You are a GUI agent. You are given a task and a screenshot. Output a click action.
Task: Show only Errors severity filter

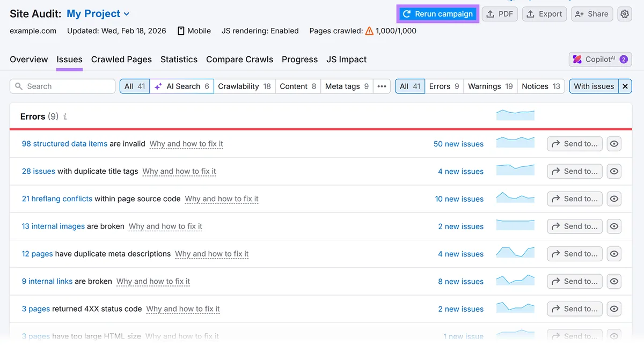(x=444, y=86)
